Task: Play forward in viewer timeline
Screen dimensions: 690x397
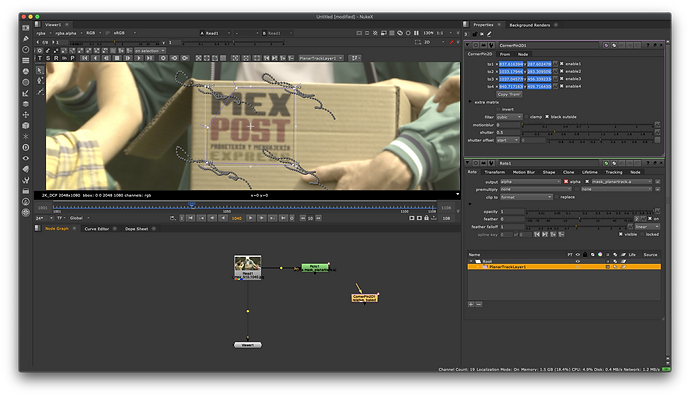Action: tap(250, 218)
